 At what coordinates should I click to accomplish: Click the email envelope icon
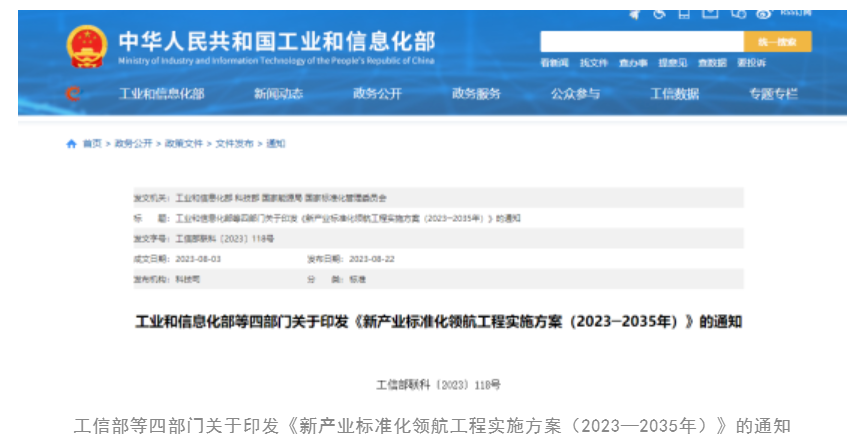[711, 13]
